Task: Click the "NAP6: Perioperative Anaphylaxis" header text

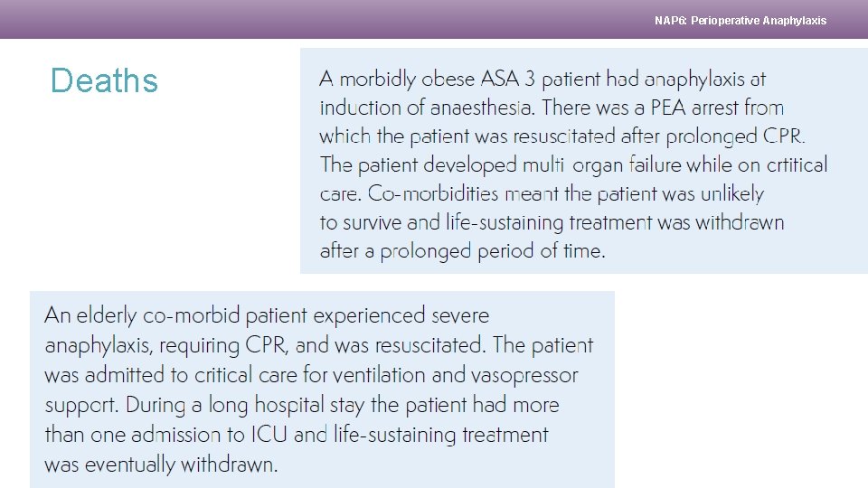Action: click(x=740, y=20)
